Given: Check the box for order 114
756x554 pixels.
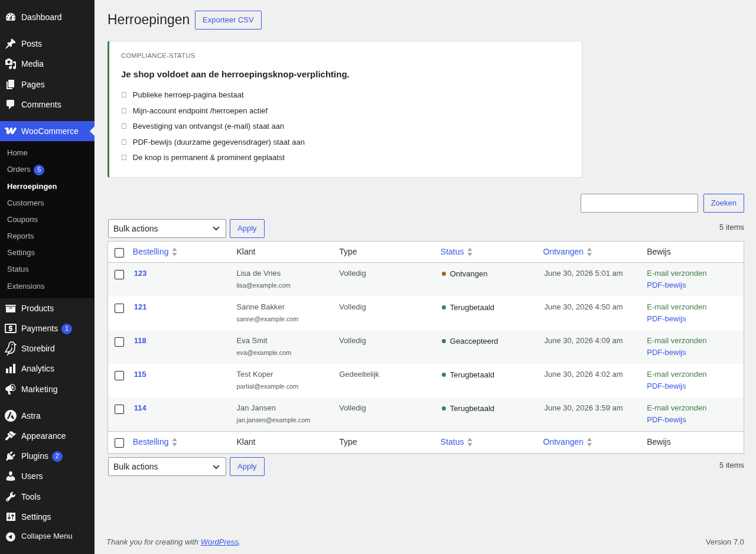Looking at the screenshot, I should pyautogui.click(x=119, y=409).
